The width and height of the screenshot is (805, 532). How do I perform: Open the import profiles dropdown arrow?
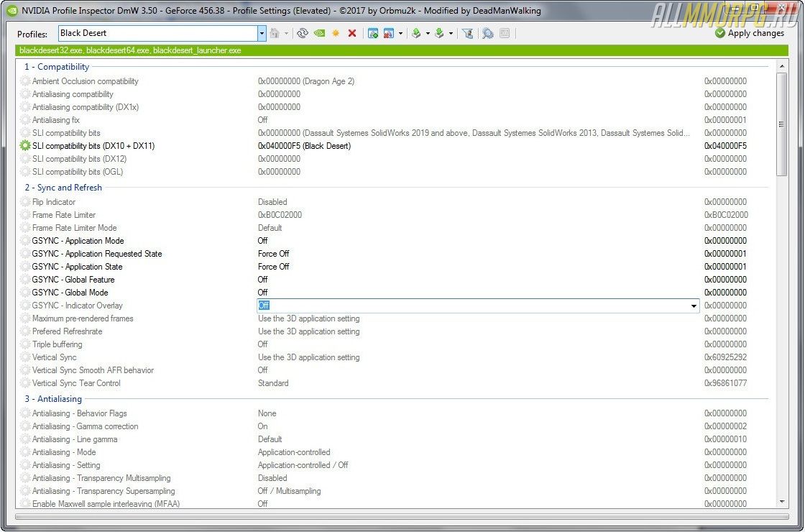click(451, 33)
